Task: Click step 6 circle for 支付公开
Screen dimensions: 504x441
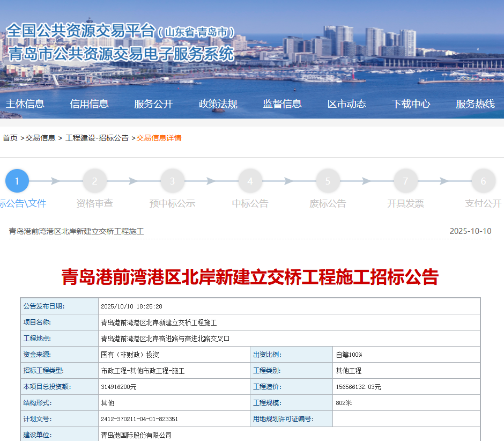Action: click(483, 181)
